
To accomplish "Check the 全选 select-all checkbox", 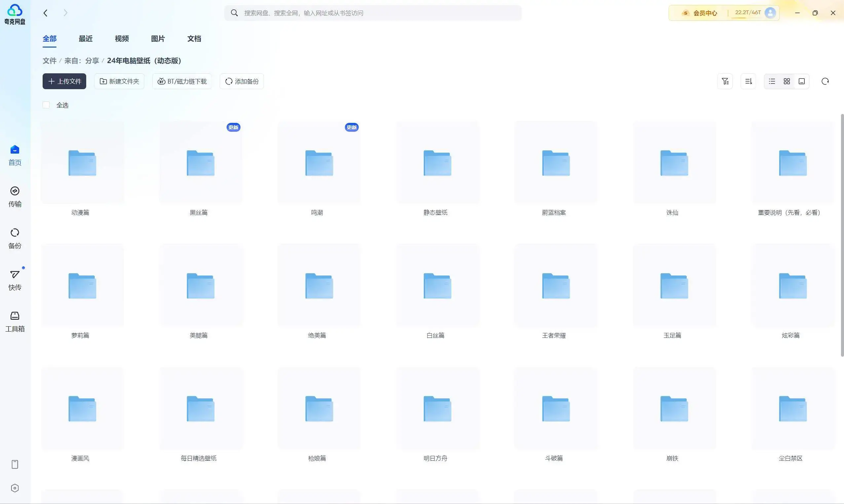I will [x=46, y=105].
